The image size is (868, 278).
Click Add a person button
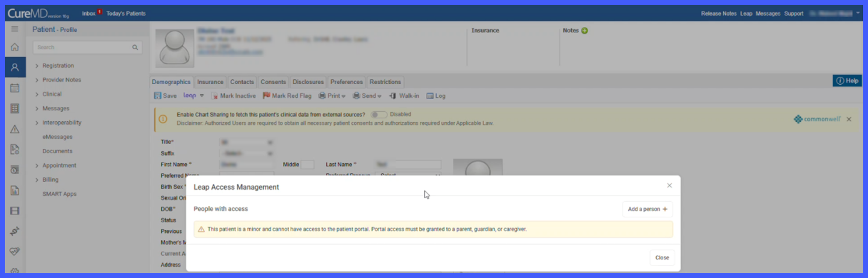click(x=648, y=209)
